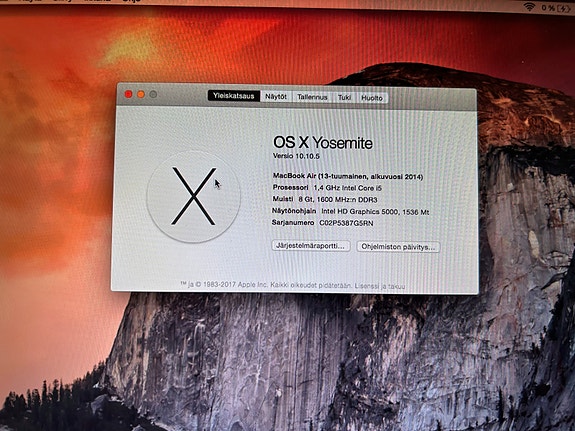Go to the Huolto tab
This screenshot has height=431, width=575.
click(x=372, y=98)
